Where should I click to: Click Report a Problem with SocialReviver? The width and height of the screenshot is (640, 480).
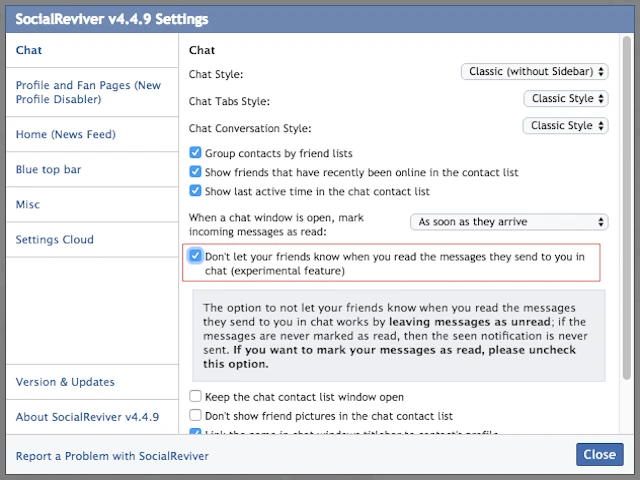[112, 456]
